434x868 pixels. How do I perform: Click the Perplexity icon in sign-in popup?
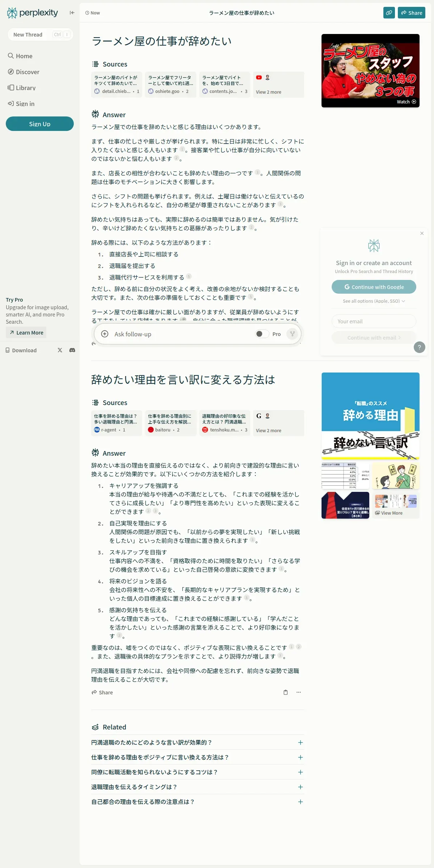pos(374,246)
